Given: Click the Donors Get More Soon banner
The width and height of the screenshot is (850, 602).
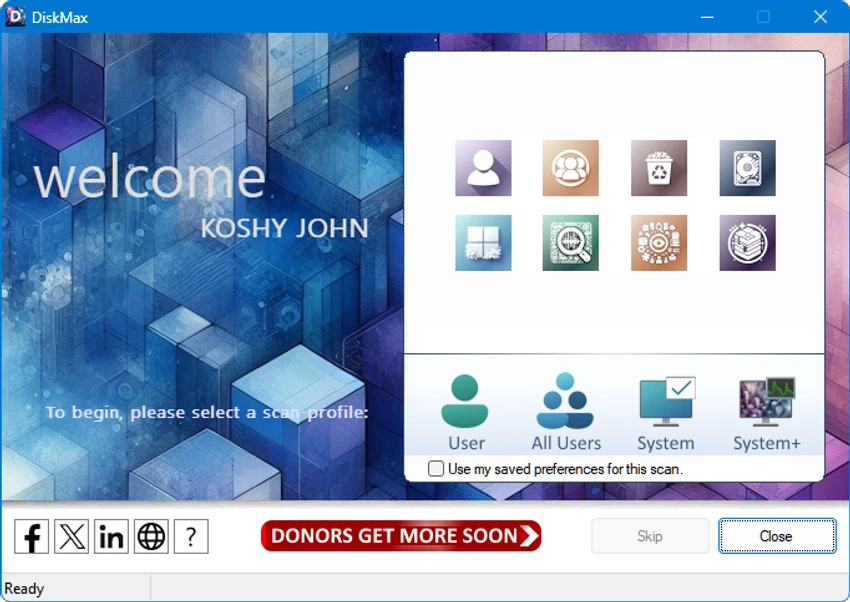Looking at the screenshot, I should (x=401, y=536).
